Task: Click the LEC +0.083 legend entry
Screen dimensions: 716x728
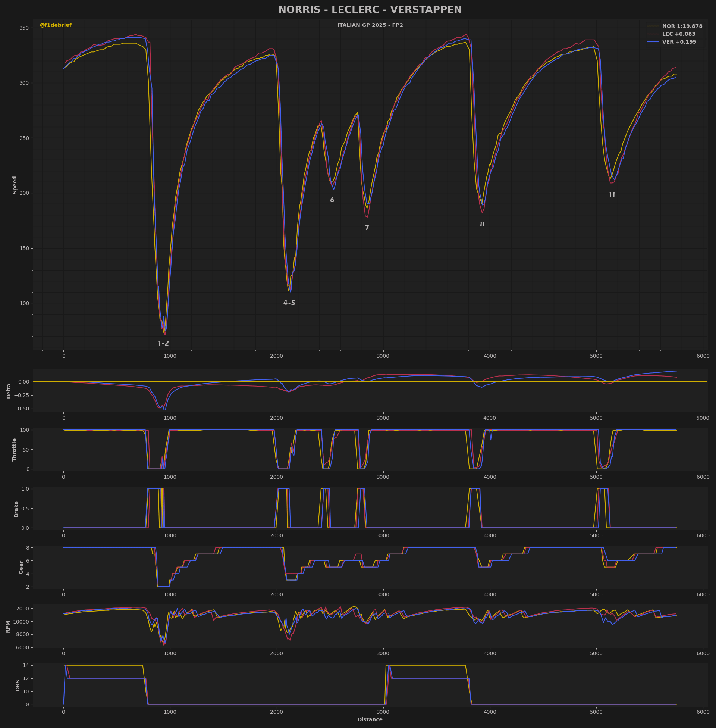Action: (x=679, y=34)
